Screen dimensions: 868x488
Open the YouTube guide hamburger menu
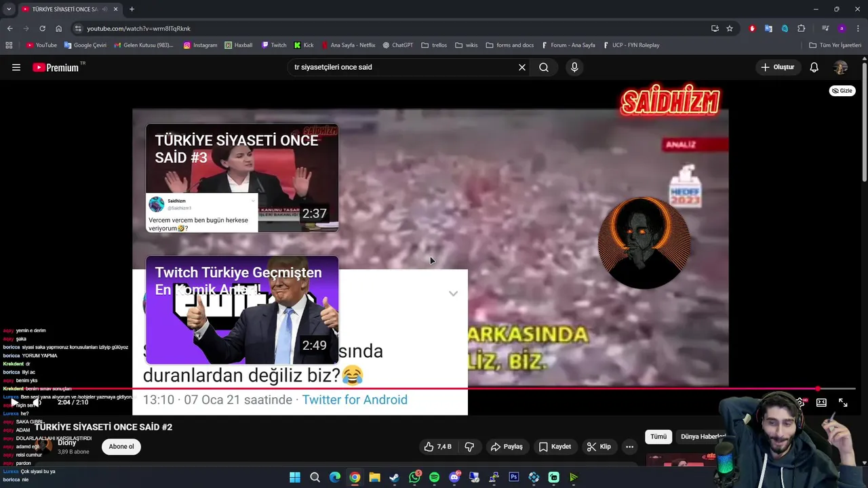point(16,67)
